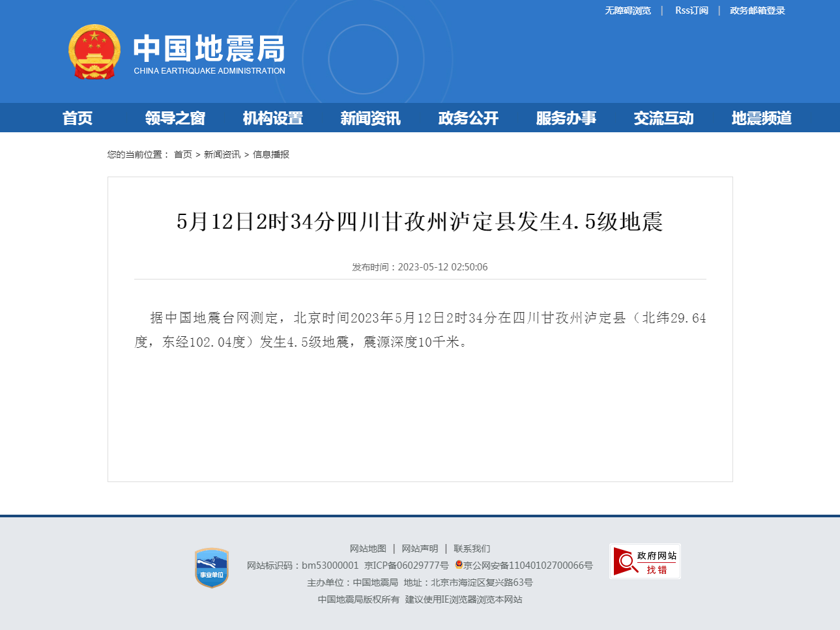This screenshot has width=840, height=630.
Task: Click 新闻资讯 in the breadcrumb
Action: [222, 154]
